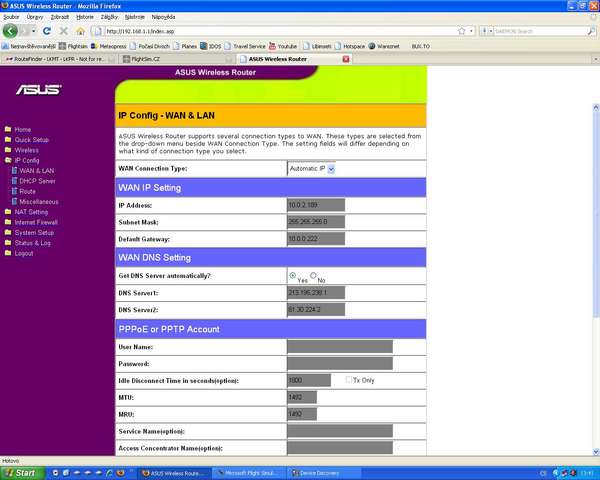Click the page scrollbar down arrow
The width and height of the screenshot is (600, 480).
(x=596, y=452)
